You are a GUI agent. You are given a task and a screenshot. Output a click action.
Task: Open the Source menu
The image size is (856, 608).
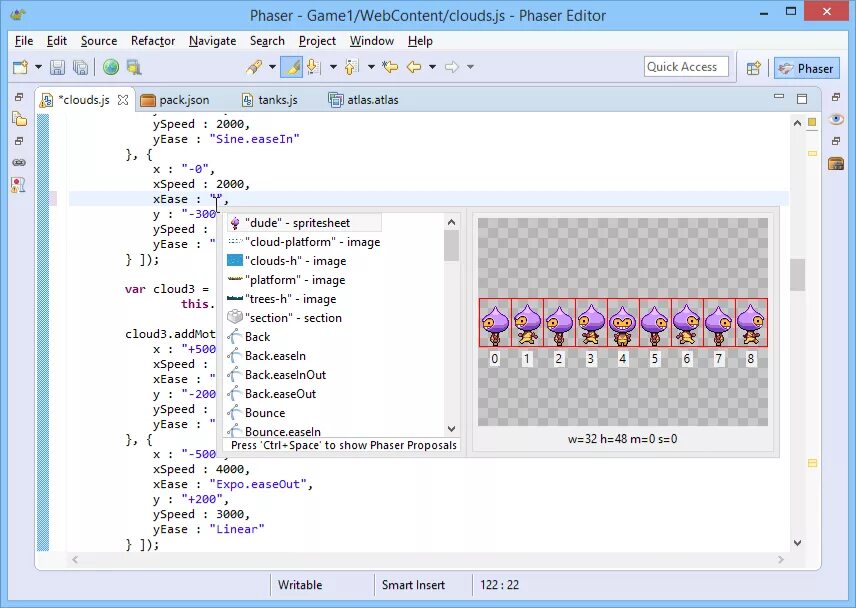(x=99, y=41)
